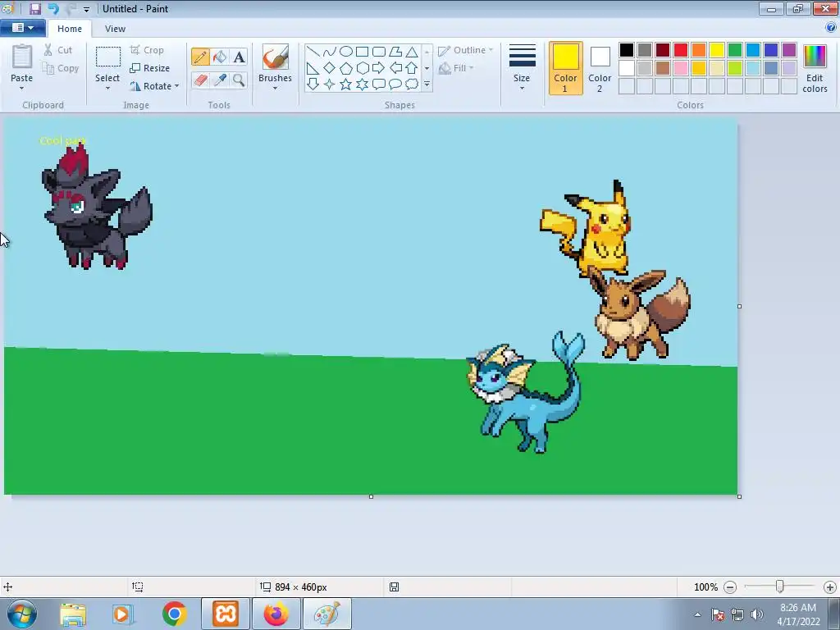Click the Zoom in plus button

click(x=830, y=587)
